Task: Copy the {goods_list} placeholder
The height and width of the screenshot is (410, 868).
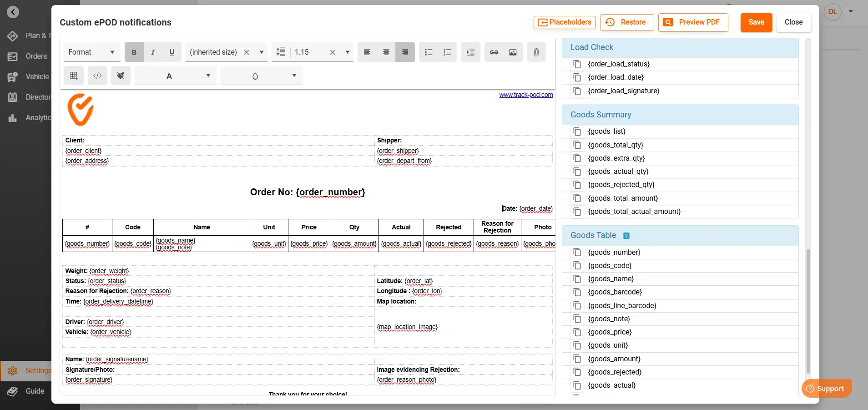Action: 577,132
